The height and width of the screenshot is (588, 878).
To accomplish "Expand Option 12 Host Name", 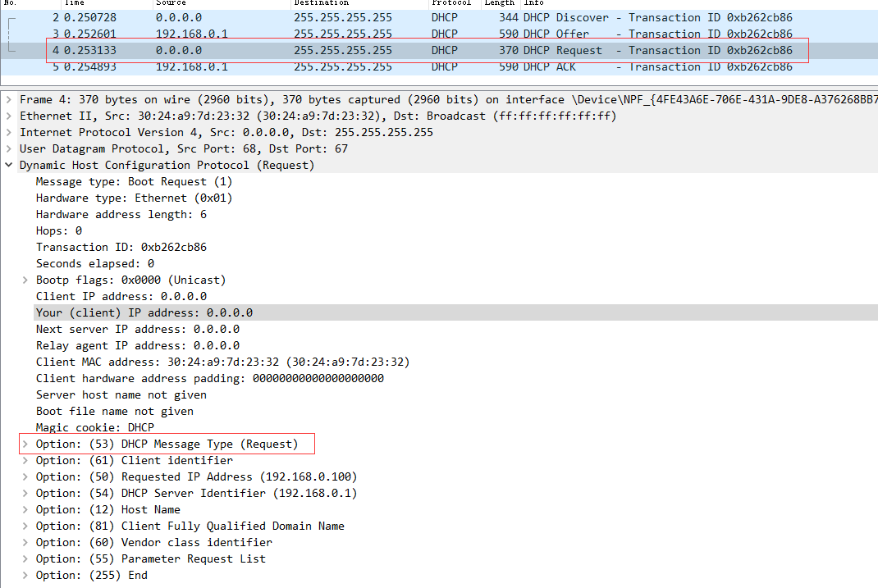I will [25, 509].
